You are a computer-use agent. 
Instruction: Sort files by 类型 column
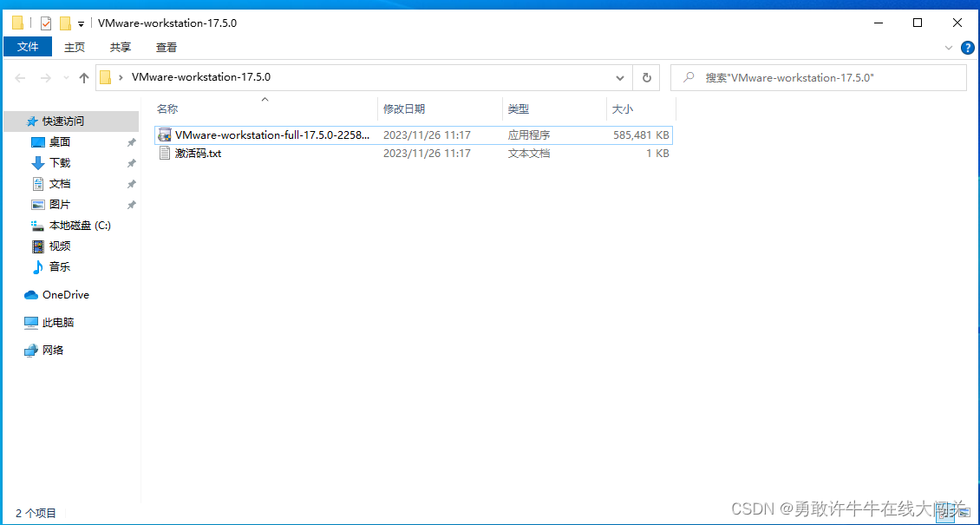(x=518, y=108)
